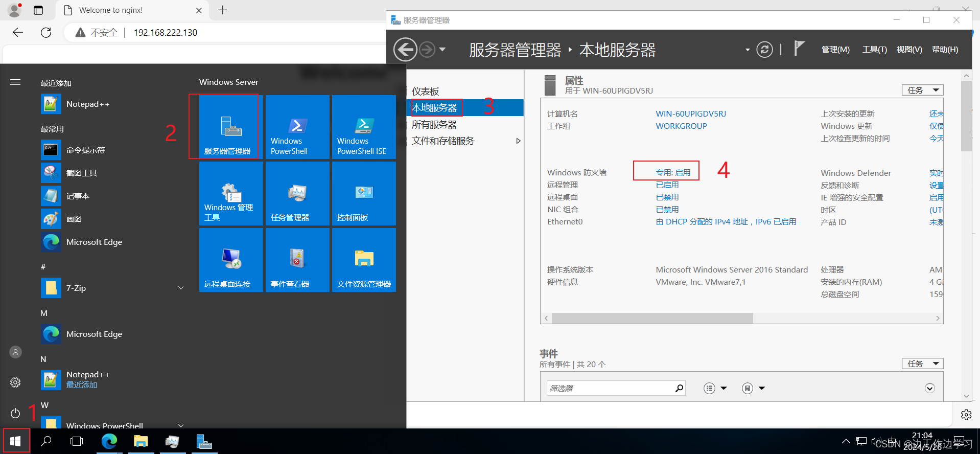
Task: Click the firewall 专用: 启用 link
Action: (673, 173)
